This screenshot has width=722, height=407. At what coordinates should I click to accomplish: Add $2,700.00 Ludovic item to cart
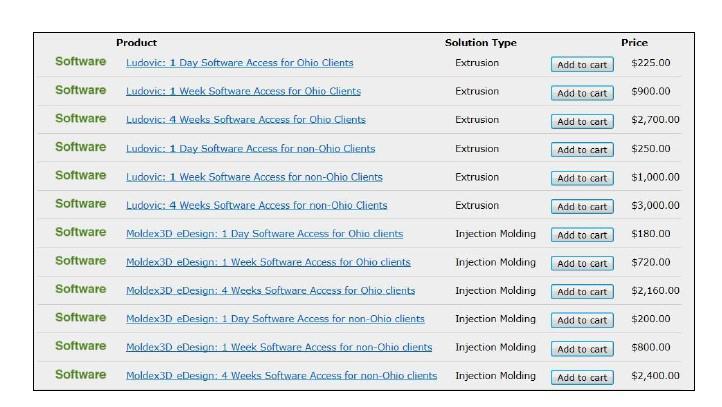point(582,122)
